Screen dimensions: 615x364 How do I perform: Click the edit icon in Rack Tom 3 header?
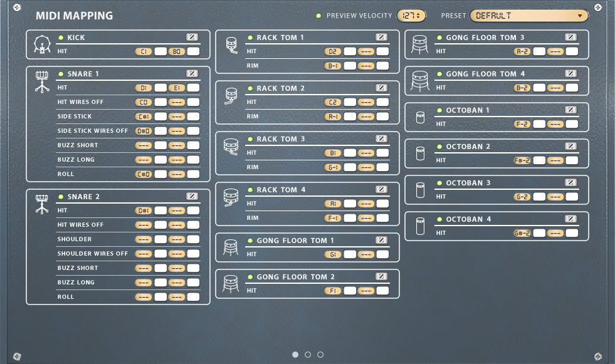[381, 138]
